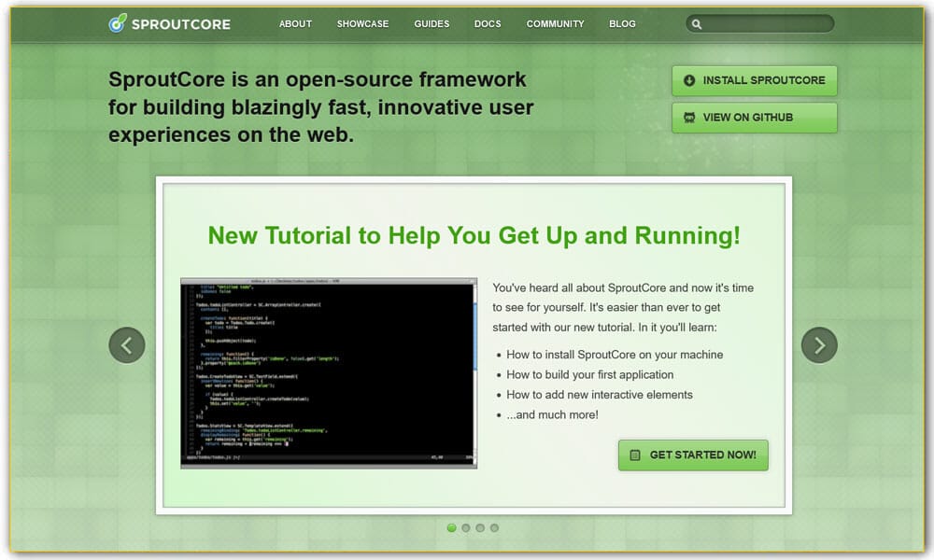The width and height of the screenshot is (934, 560).
Task: Select the fourth carousel slide dot
Action: point(494,527)
